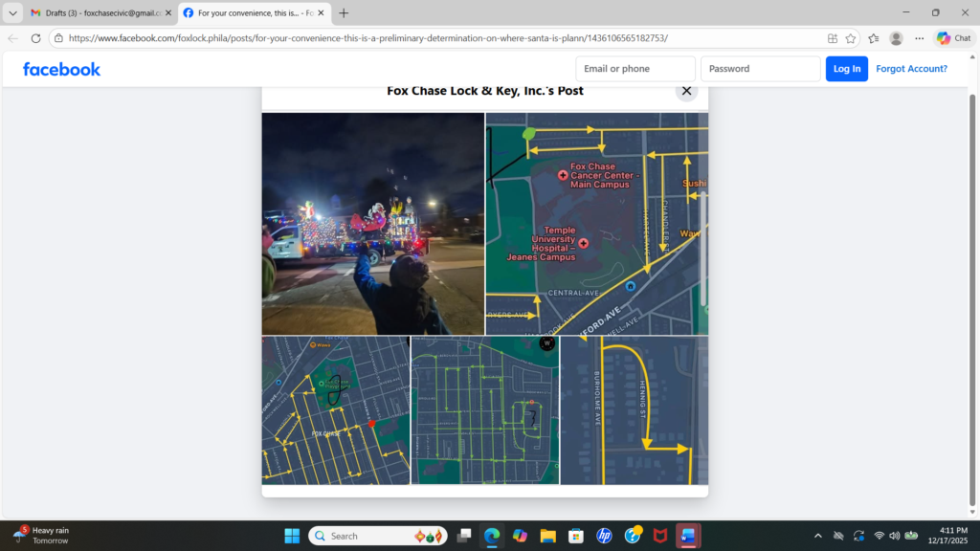The image size is (980, 551).
Task: Show hidden system tray icons
Action: pyautogui.click(x=818, y=536)
